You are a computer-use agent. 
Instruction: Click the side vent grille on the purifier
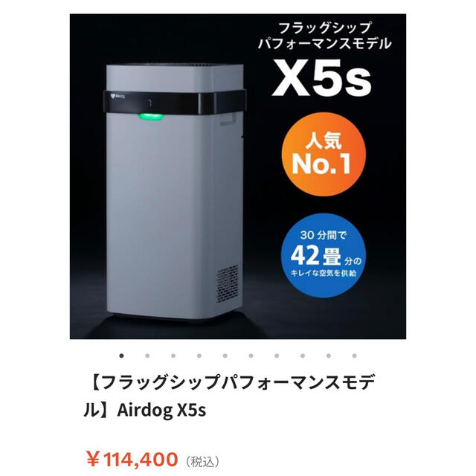228,284
